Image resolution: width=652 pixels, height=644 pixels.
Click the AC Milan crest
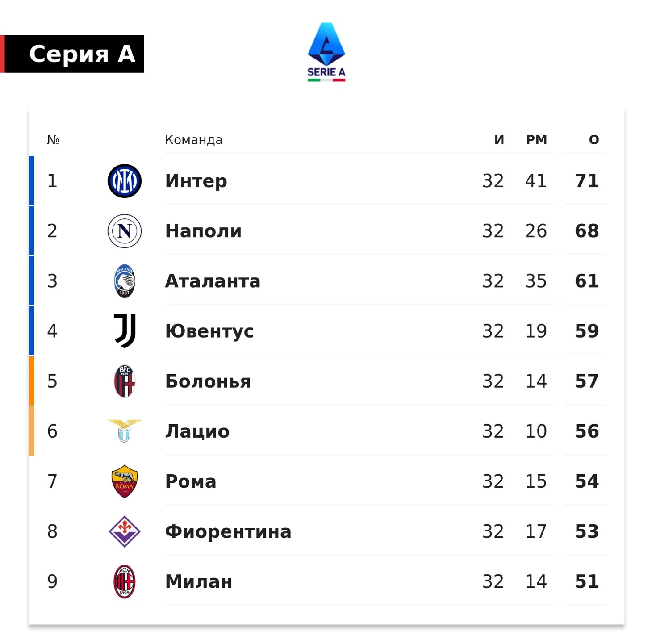point(125,581)
